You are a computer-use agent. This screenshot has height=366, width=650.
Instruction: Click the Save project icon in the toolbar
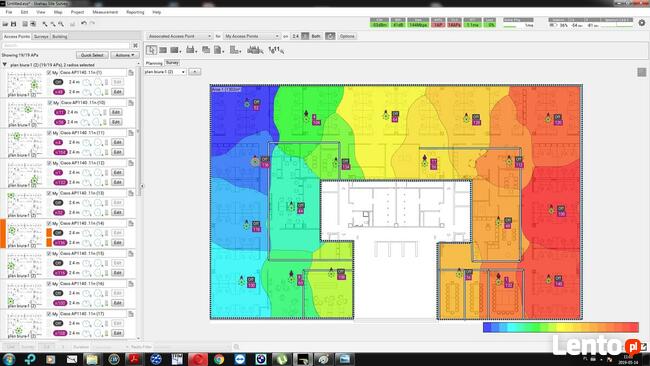[13, 24]
